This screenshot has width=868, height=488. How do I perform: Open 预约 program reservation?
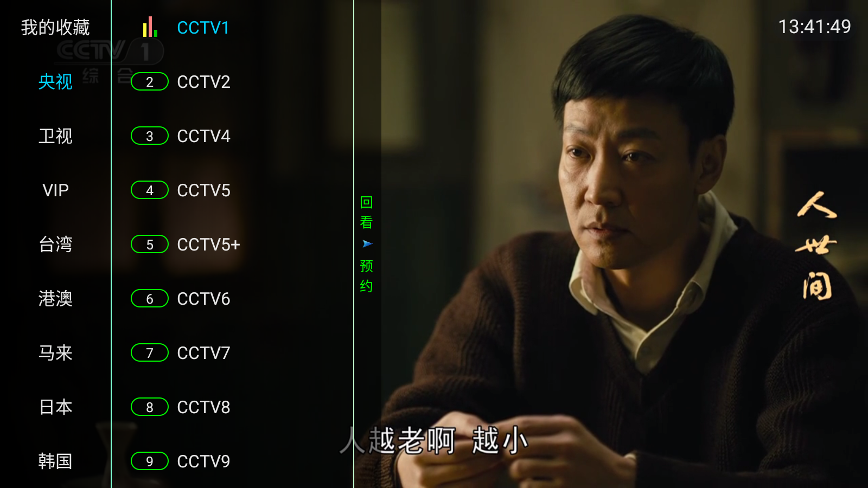[x=367, y=276]
